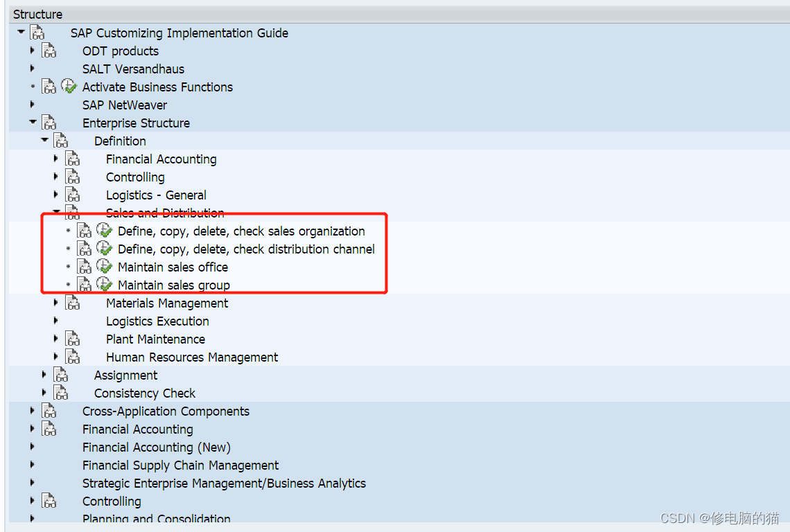The image size is (790, 532).
Task: Select Financial Supply Chain Management item
Action: click(180, 465)
